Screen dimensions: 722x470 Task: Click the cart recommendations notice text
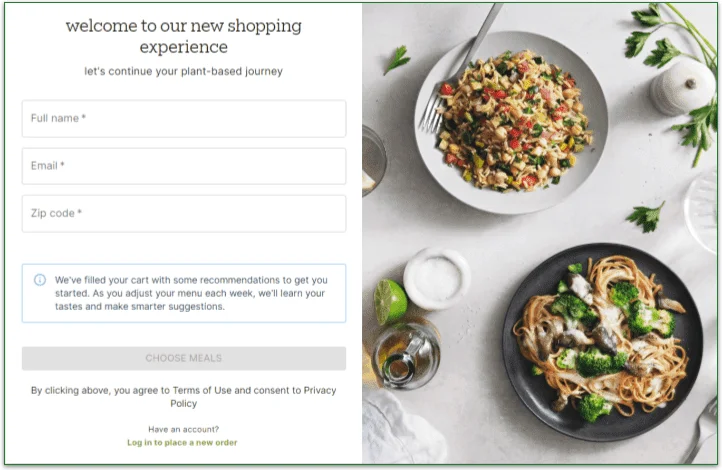click(x=190, y=293)
